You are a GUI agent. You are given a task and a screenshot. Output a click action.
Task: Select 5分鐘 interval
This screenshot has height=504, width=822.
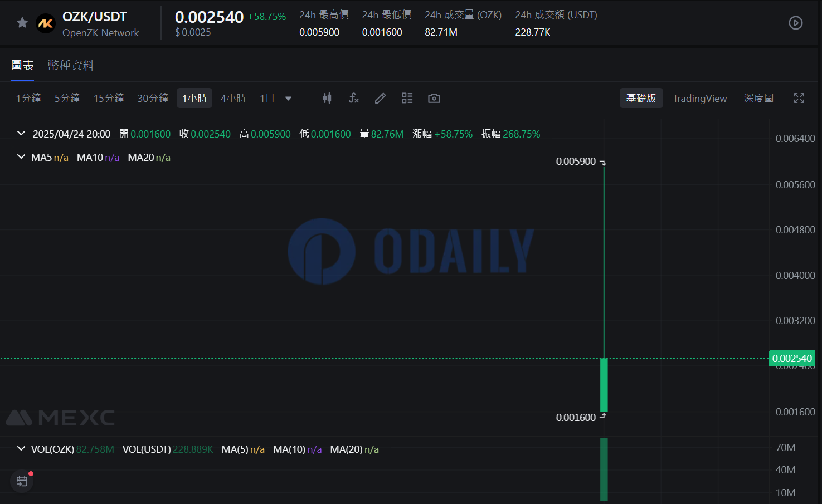coord(67,98)
